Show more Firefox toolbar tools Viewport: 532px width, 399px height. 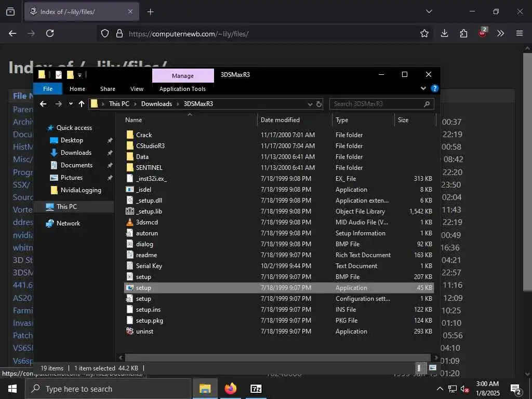(x=500, y=33)
